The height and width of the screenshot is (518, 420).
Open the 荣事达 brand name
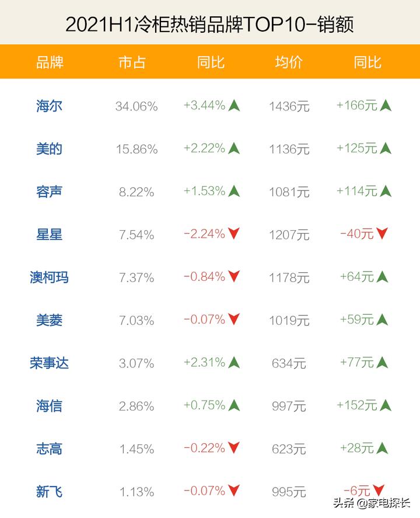pos(50,363)
